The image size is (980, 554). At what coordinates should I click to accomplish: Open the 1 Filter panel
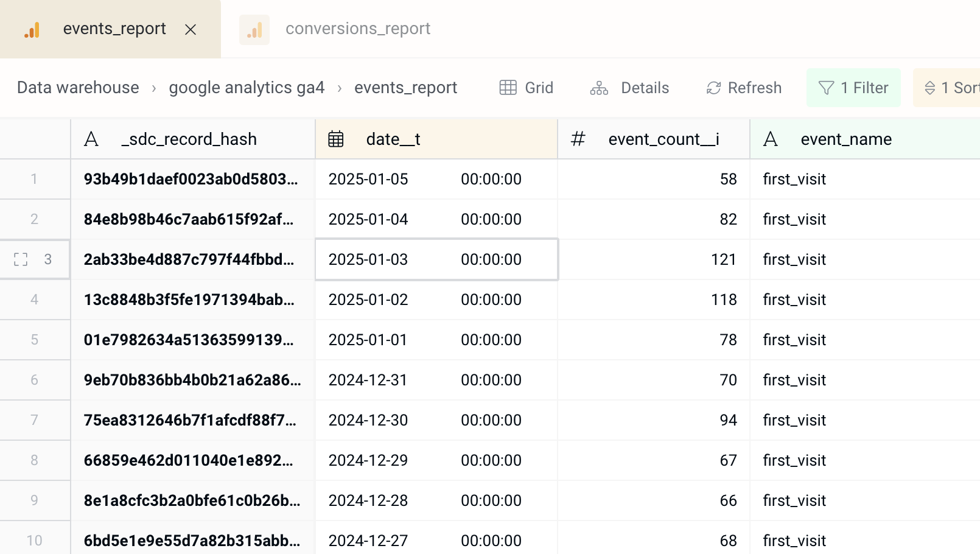(x=853, y=88)
